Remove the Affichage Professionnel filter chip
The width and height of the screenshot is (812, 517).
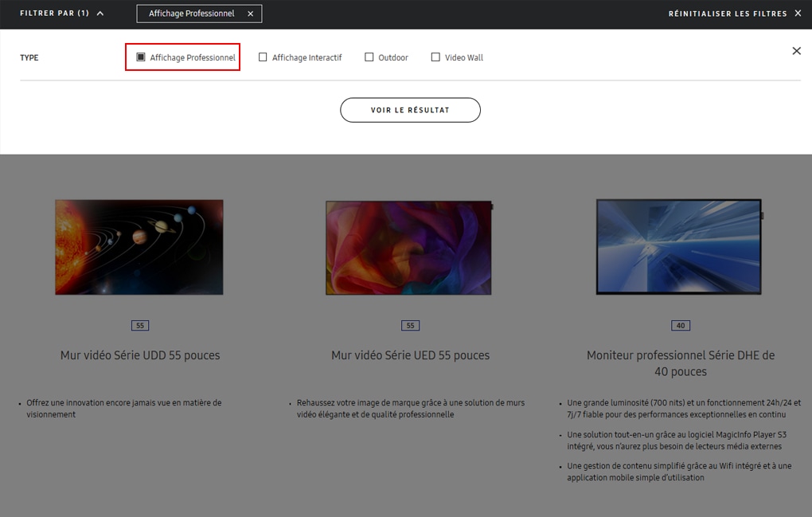[250, 14]
